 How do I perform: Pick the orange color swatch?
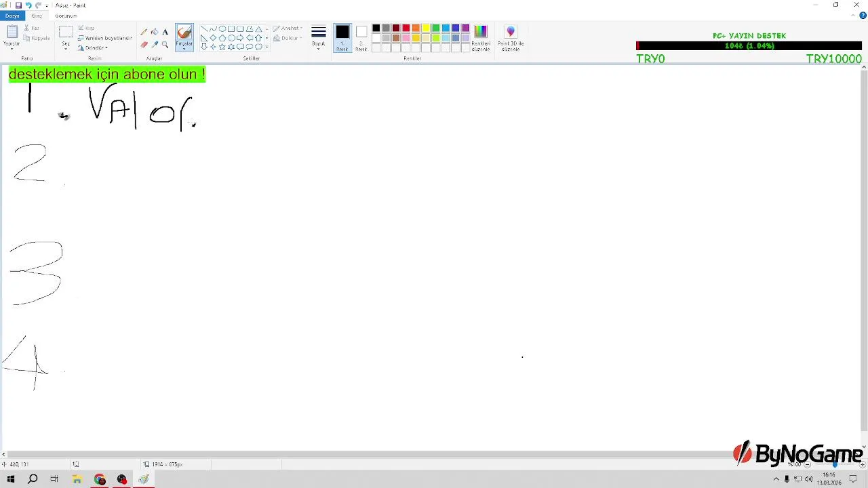pos(416,28)
